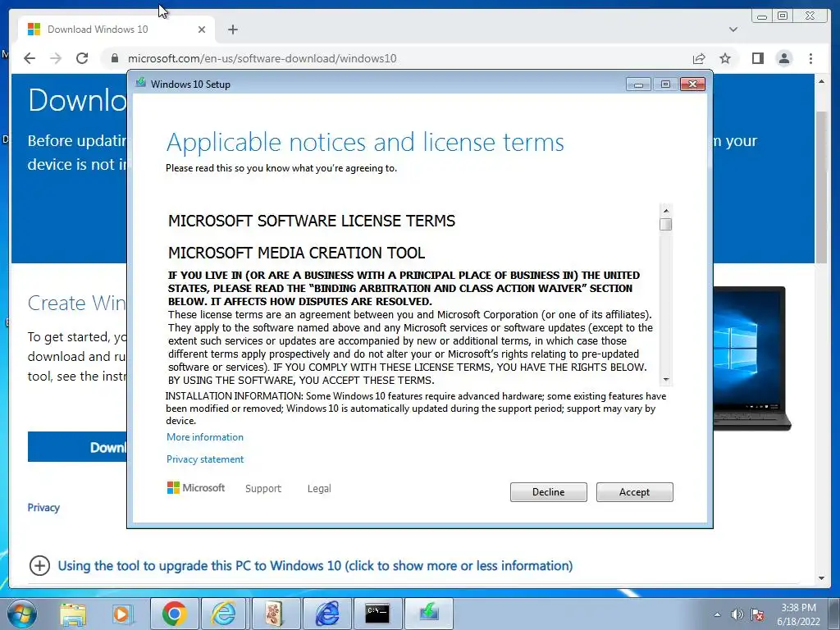The height and width of the screenshot is (630, 840).
Task: Open the Chrome profile menu
Action: pyautogui.click(x=784, y=58)
